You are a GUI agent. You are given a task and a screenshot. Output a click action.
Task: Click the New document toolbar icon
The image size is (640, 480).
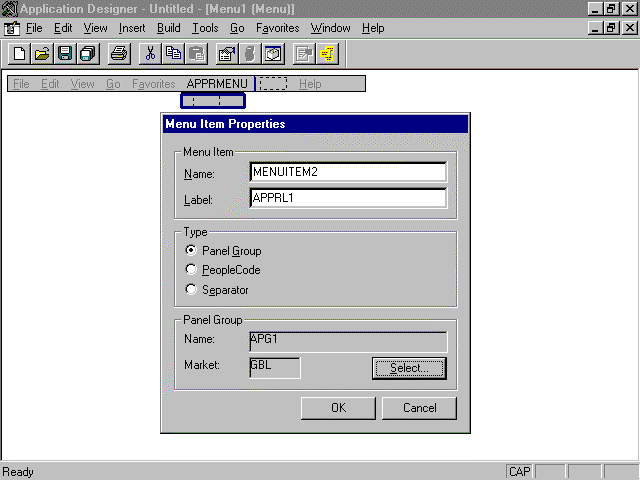(x=20, y=53)
